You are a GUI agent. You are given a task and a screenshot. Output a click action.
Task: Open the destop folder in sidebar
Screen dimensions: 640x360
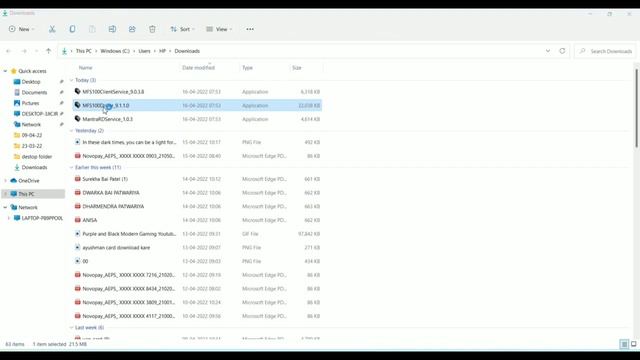tap(36, 156)
